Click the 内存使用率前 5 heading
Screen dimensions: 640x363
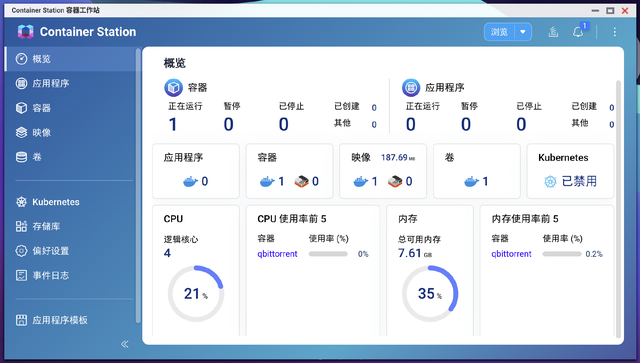525,219
